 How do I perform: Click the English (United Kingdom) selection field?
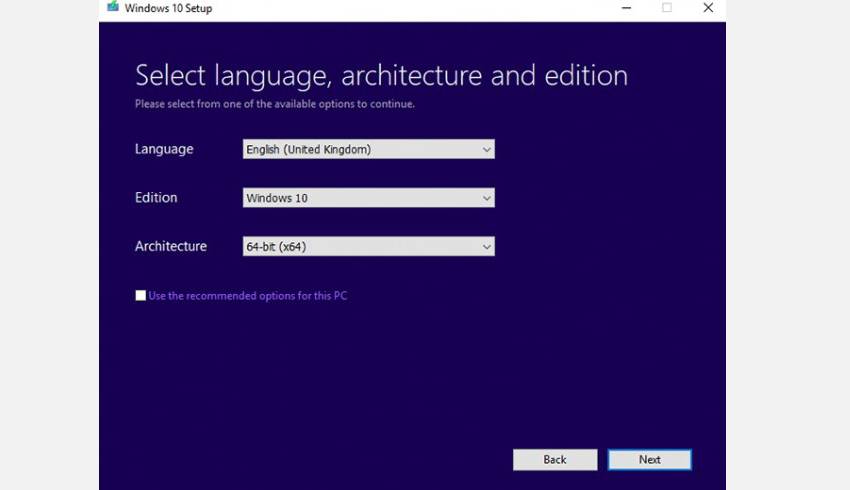(x=360, y=150)
